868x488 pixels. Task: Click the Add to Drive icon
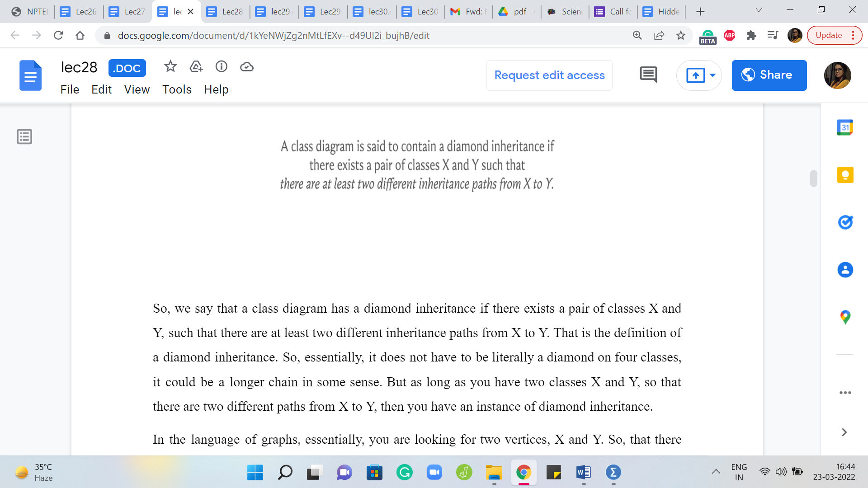click(196, 67)
